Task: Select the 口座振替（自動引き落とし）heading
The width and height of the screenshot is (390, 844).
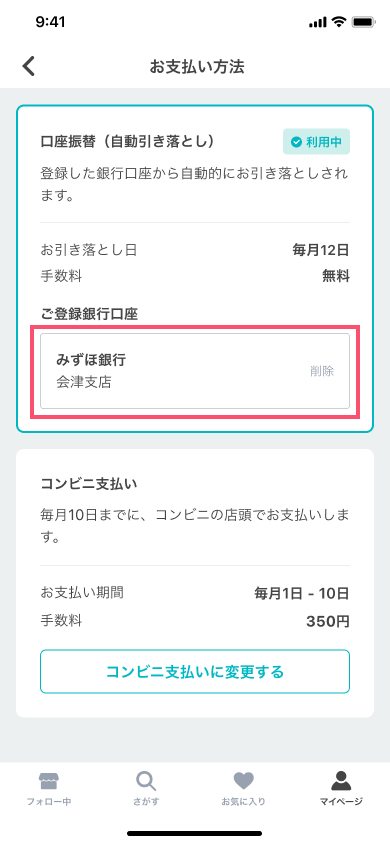Action: click(x=128, y=142)
